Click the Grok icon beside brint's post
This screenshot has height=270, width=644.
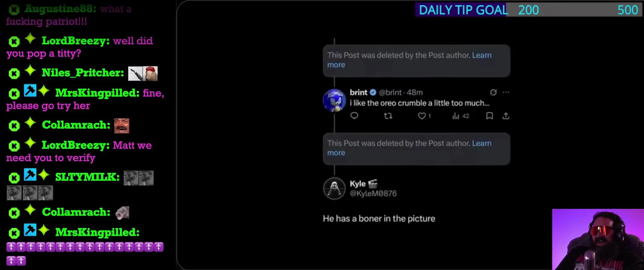(x=493, y=92)
